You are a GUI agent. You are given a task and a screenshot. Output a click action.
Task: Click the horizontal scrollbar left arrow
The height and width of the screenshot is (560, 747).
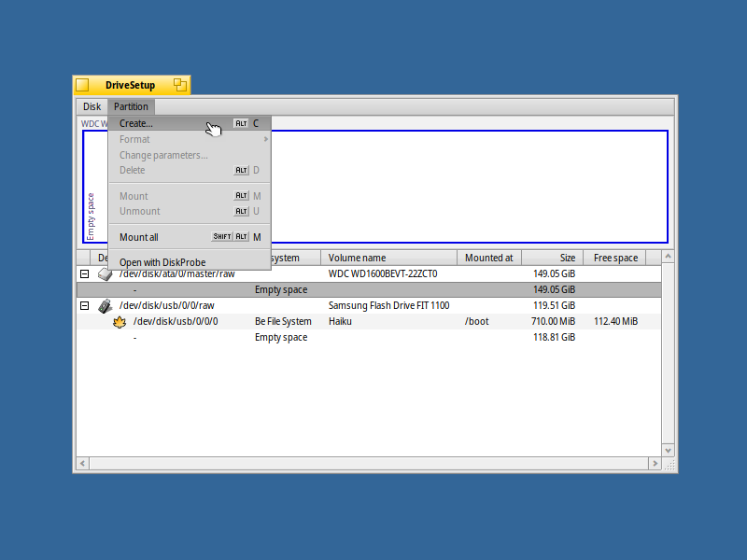click(83, 463)
